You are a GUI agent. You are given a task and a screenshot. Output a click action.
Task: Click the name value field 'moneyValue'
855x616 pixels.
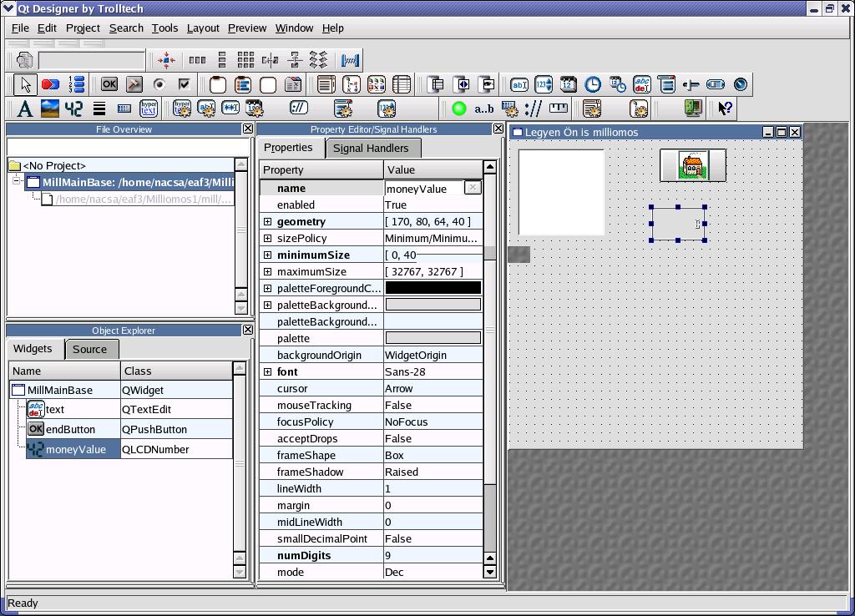click(x=424, y=189)
